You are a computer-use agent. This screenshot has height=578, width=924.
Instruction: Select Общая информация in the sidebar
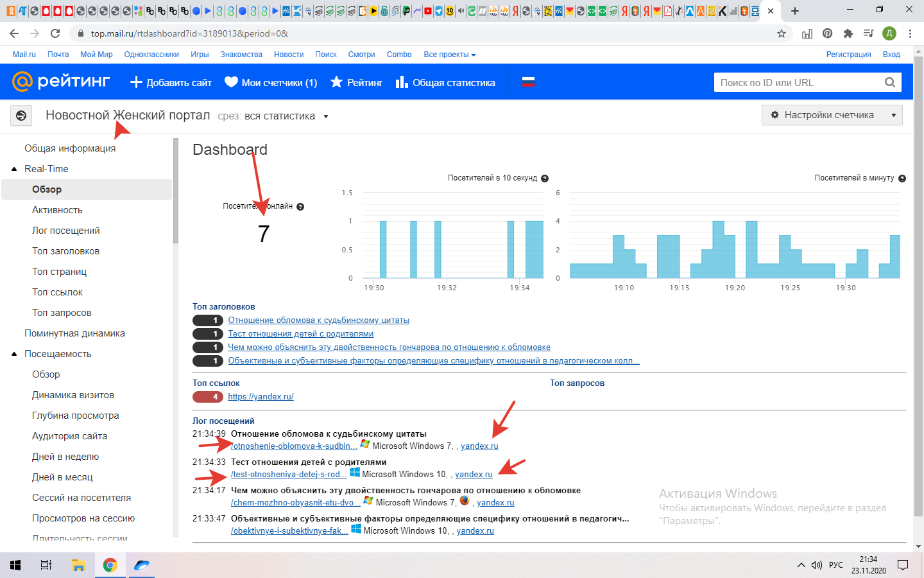(70, 148)
